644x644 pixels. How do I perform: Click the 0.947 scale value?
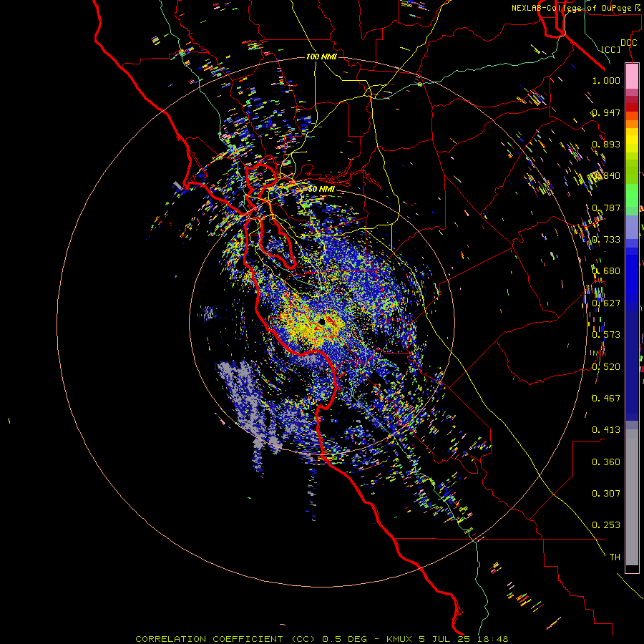pos(606,112)
